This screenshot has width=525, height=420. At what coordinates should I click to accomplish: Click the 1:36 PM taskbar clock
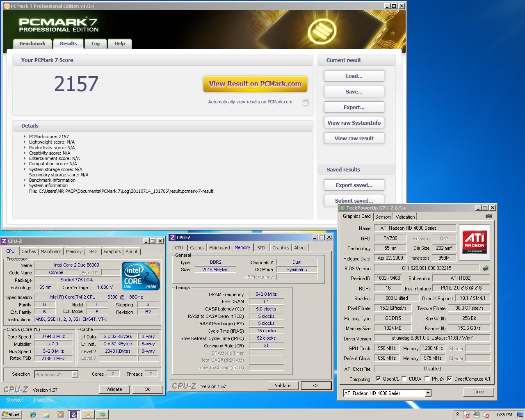pyautogui.click(x=504, y=415)
